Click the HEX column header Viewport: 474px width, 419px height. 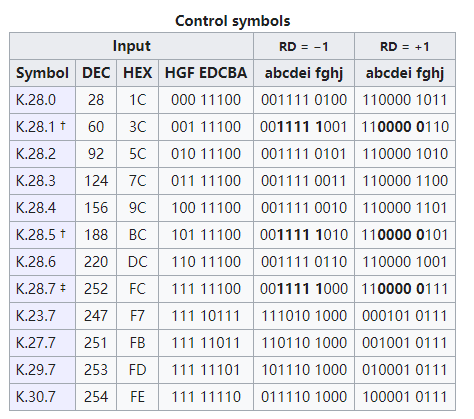(137, 73)
